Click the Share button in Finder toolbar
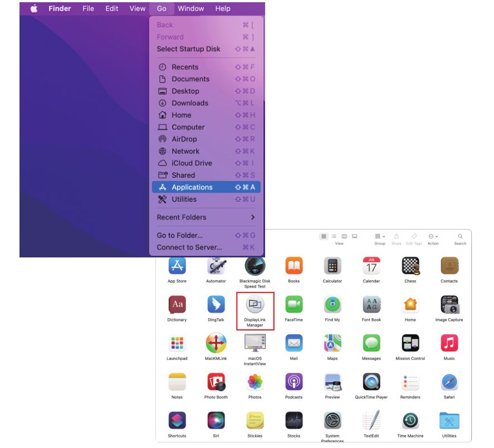The width and height of the screenshot is (494, 448). (397, 236)
